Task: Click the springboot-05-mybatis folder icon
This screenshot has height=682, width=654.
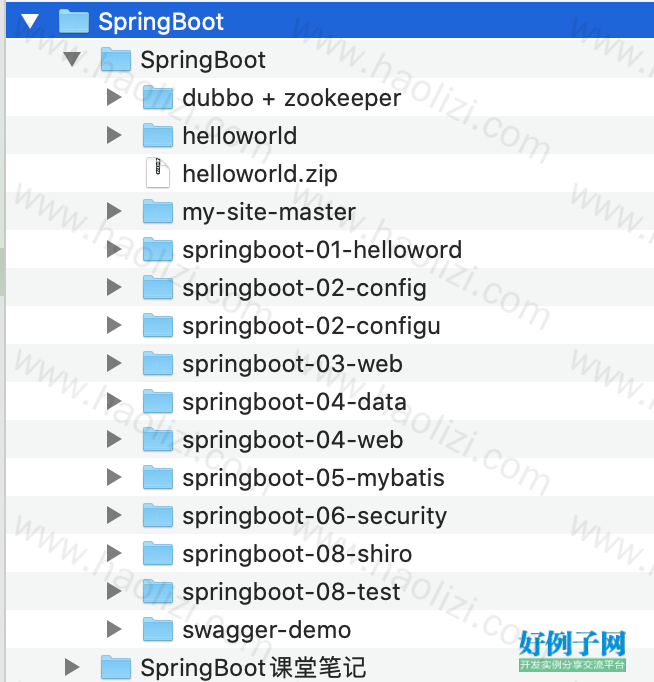Action: [x=158, y=477]
